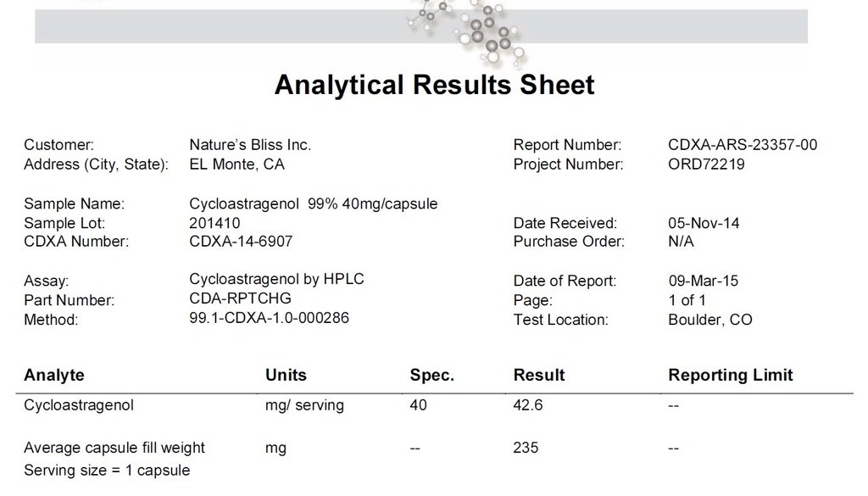Click the Analytical Results Sheet title
This screenshot has height=496, width=868.
coord(434,85)
